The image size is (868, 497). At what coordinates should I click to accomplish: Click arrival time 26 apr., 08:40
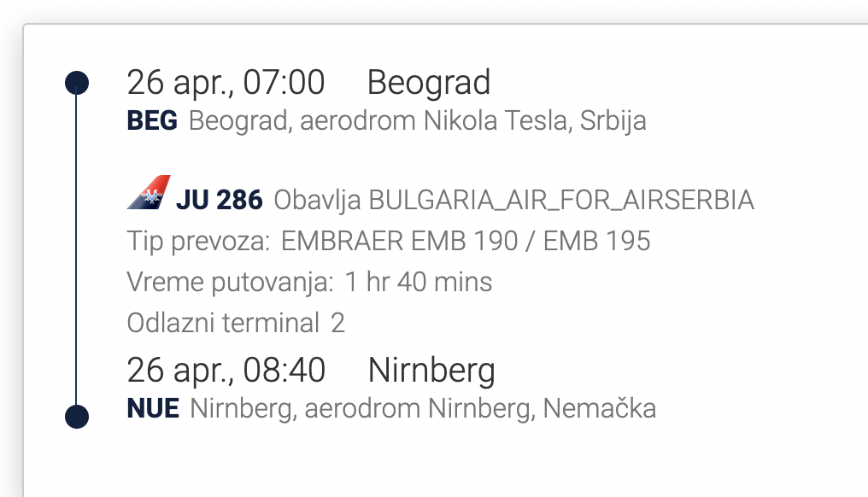[x=226, y=371]
